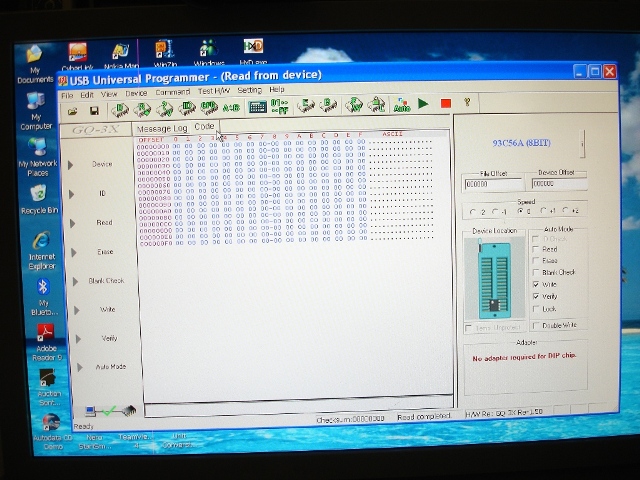Open the My Bluetooth desktop icon
The height and width of the screenshot is (480, 640).
coord(43,297)
